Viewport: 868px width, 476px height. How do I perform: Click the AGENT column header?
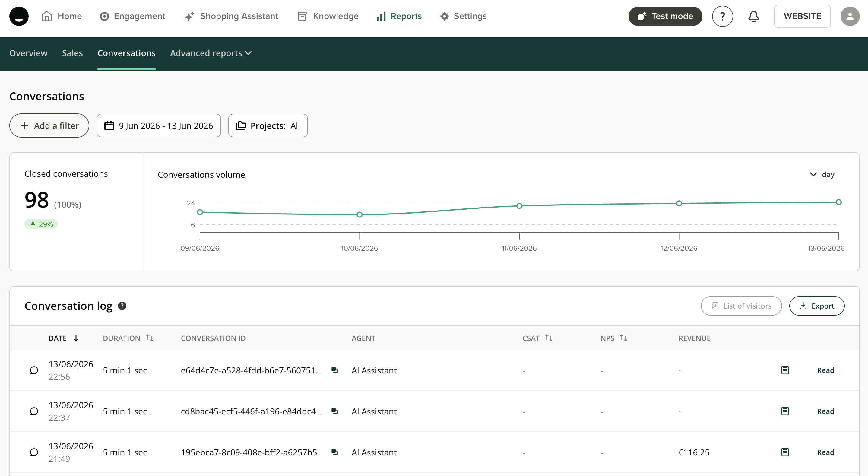363,338
